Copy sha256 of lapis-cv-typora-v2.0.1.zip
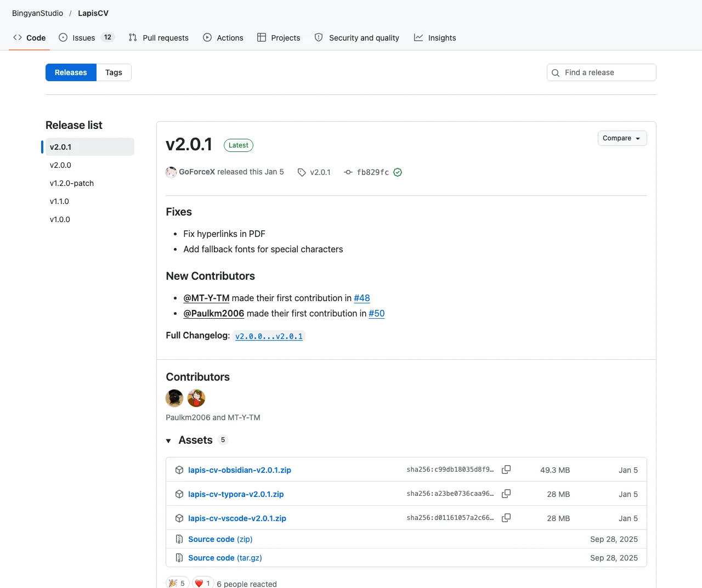Image resolution: width=702 pixels, height=588 pixels. click(x=506, y=494)
